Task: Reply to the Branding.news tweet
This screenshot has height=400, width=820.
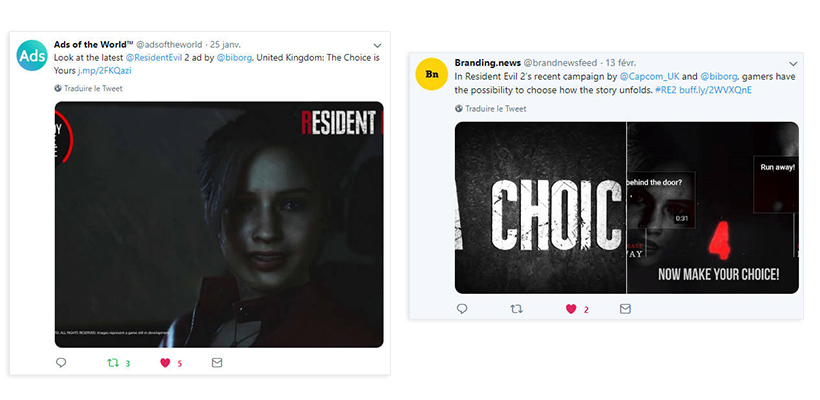Action: (x=462, y=309)
